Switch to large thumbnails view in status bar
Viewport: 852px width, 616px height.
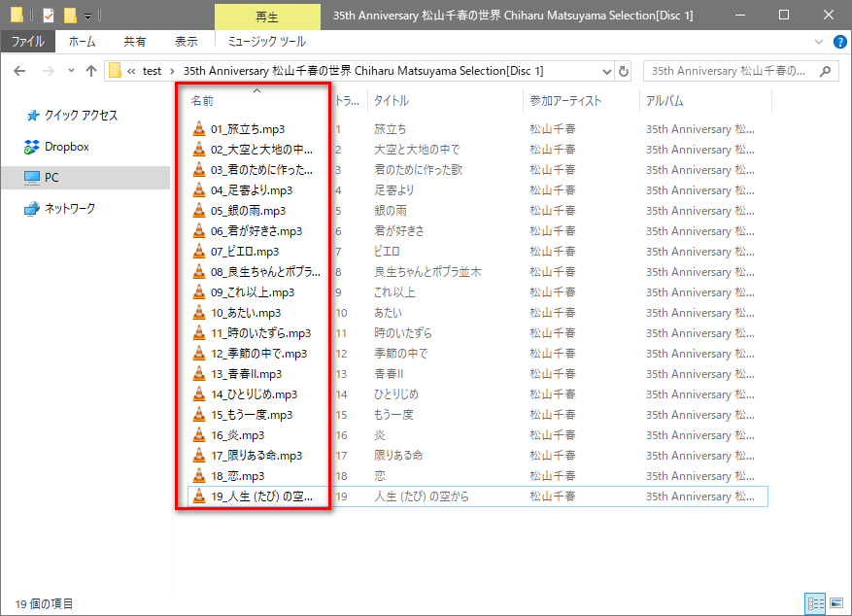tap(835, 603)
